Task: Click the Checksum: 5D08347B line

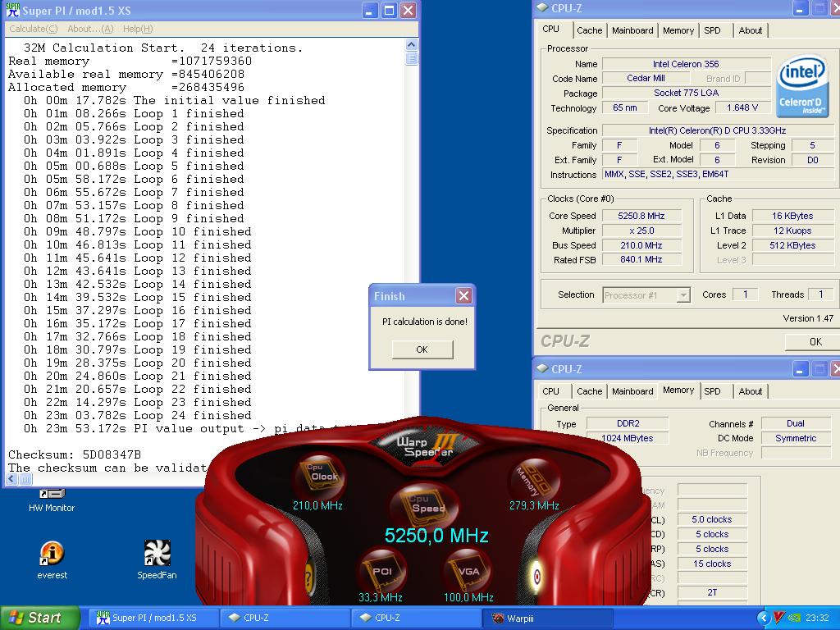Action: coord(75,454)
